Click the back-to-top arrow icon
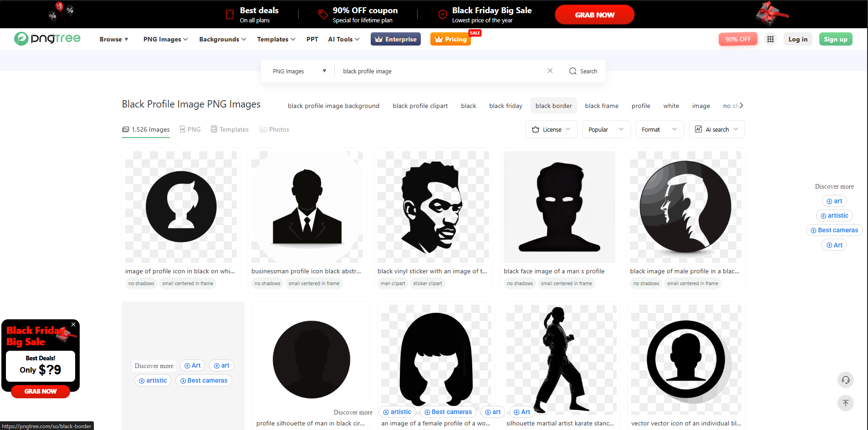Viewport: 868px width, 430px height. pyautogui.click(x=845, y=403)
